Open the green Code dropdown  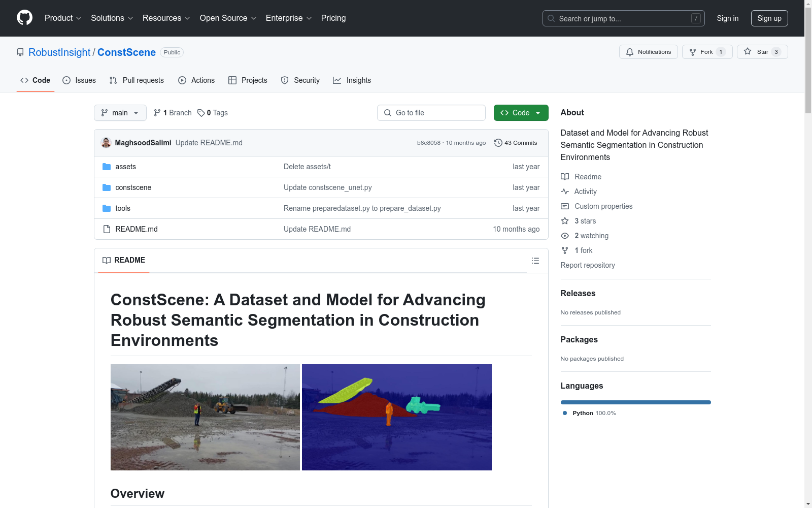pyautogui.click(x=521, y=113)
